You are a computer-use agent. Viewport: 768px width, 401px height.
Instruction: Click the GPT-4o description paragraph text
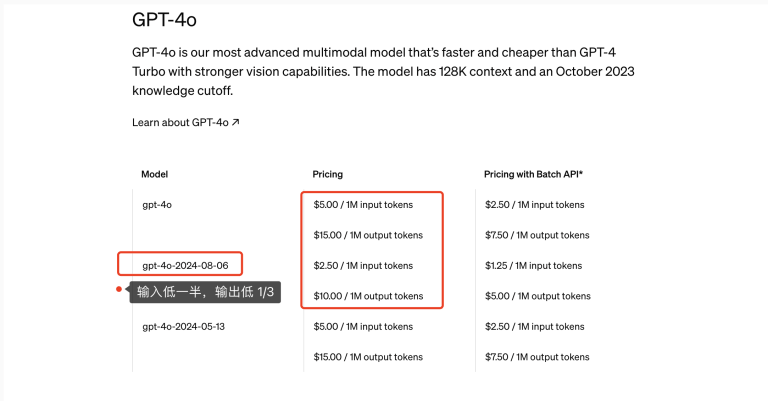pos(384,70)
